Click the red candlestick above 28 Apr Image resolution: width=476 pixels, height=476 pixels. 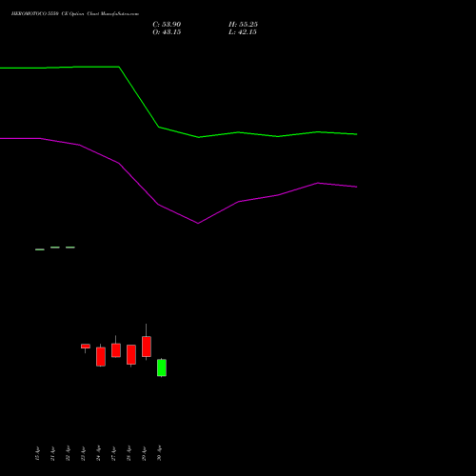tap(131, 355)
